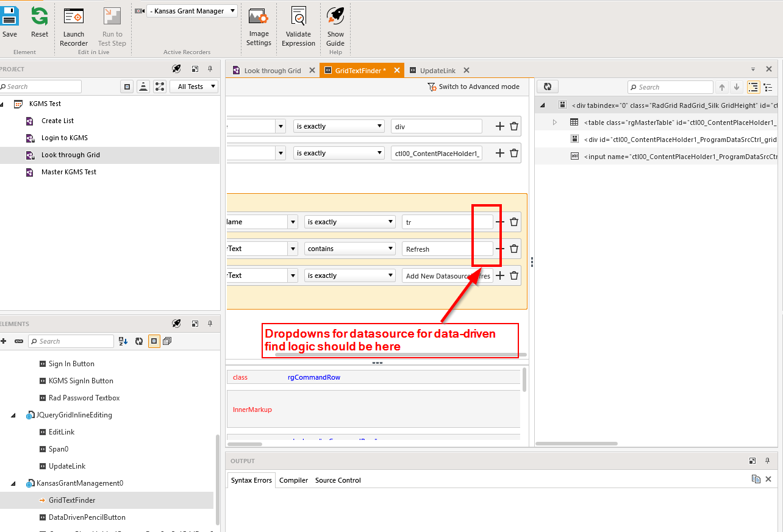
Task: Select Master KGMS Test in project
Action: point(68,172)
